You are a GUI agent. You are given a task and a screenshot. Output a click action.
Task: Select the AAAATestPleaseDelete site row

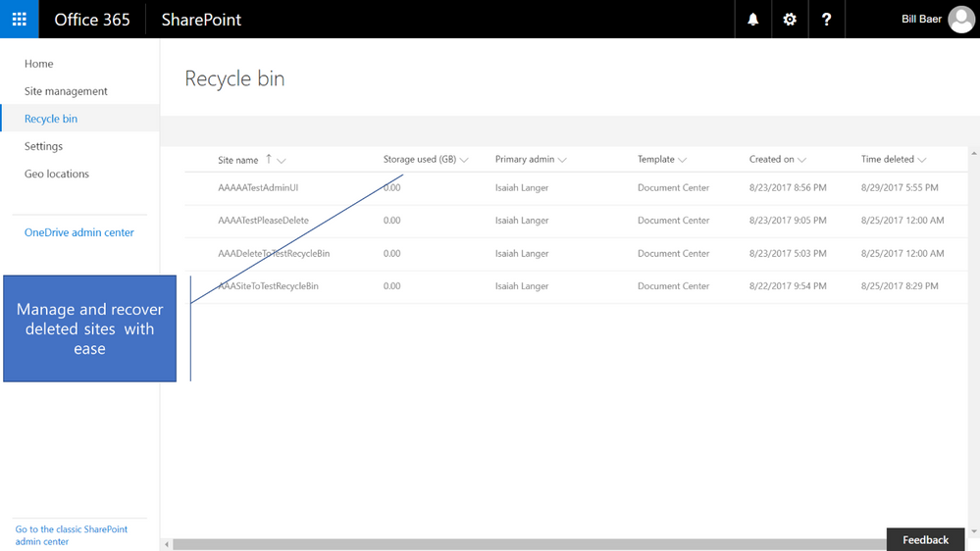point(576,221)
